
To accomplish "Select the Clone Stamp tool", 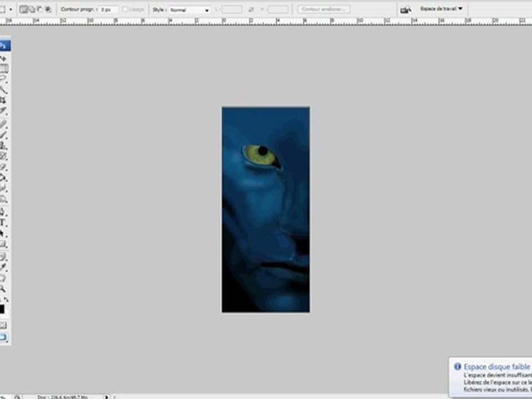I will pos(3,146).
